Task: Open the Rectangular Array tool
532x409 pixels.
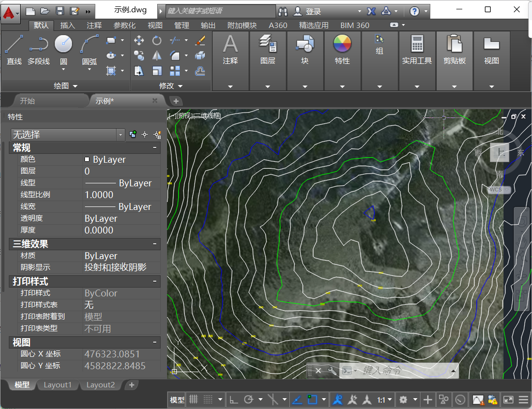Action: click(175, 71)
